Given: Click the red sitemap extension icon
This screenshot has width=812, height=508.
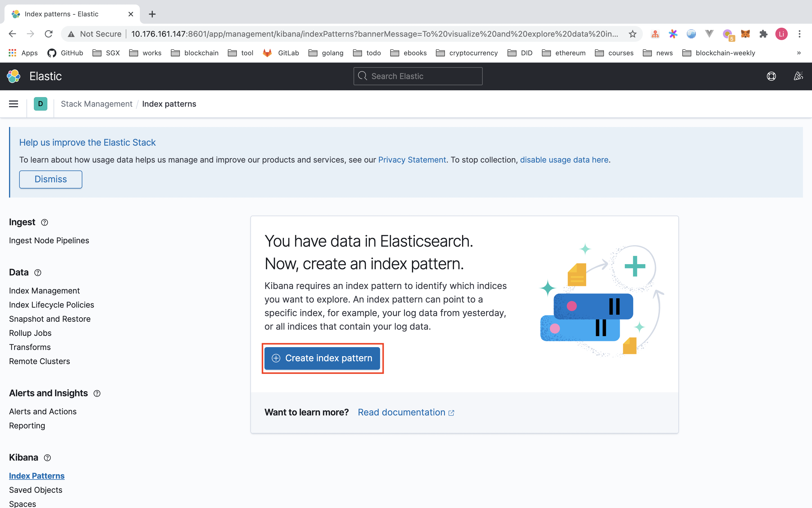Looking at the screenshot, I should click(x=655, y=34).
